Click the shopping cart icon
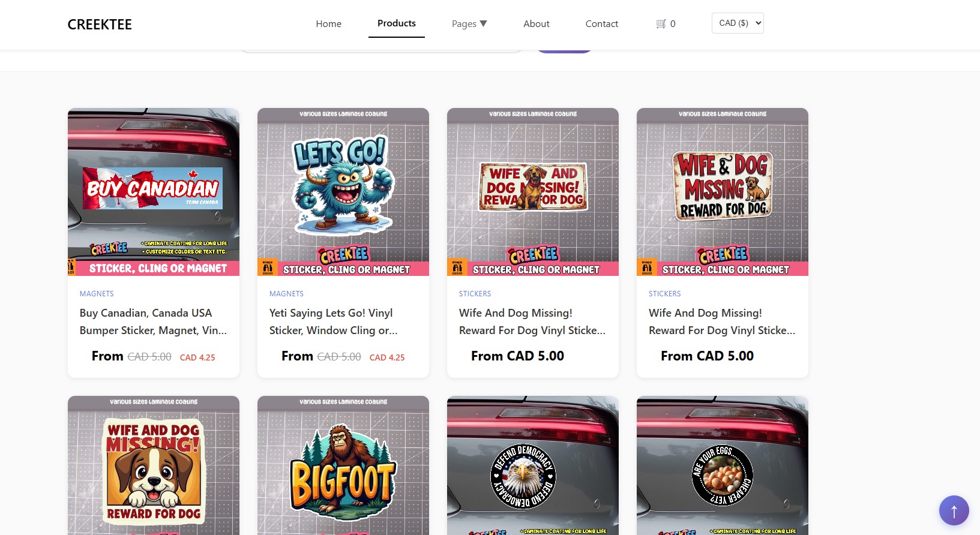 click(x=661, y=24)
